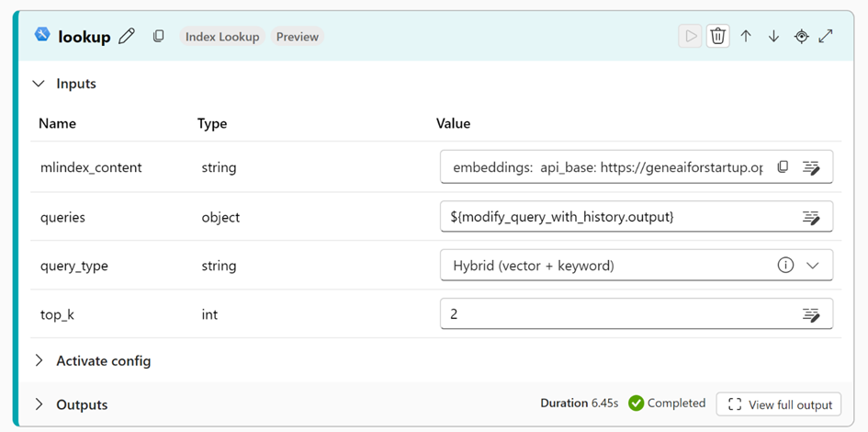Expand the node with diagonal arrows icon

point(826,36)
